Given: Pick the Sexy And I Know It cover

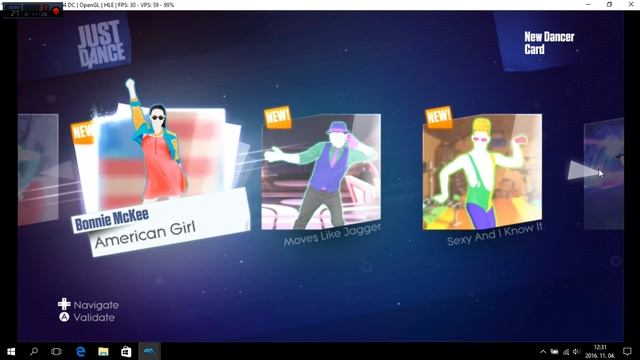Looking at the screenshot, I should (482, 172).
